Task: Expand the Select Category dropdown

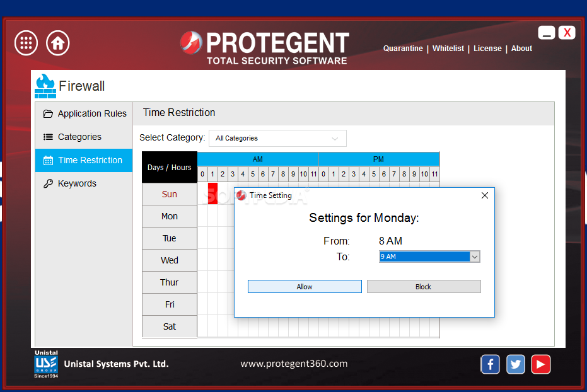Action: pos(277,139)
